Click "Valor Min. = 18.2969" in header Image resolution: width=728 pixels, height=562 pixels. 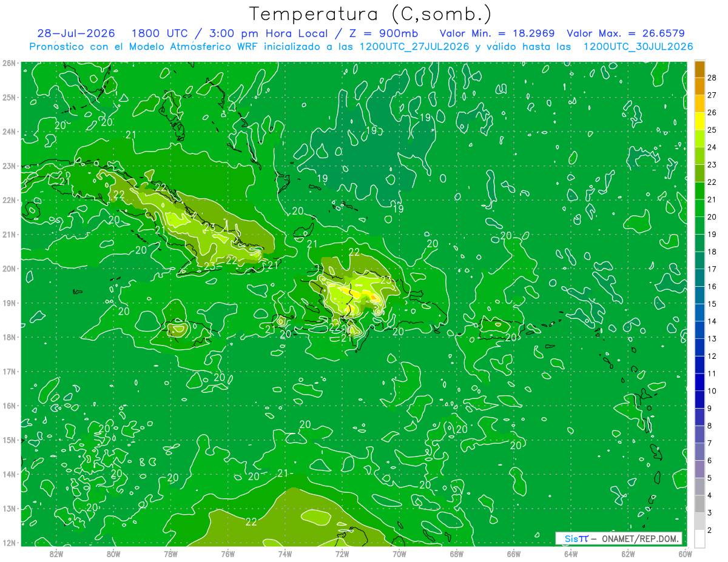coord(497,33)
